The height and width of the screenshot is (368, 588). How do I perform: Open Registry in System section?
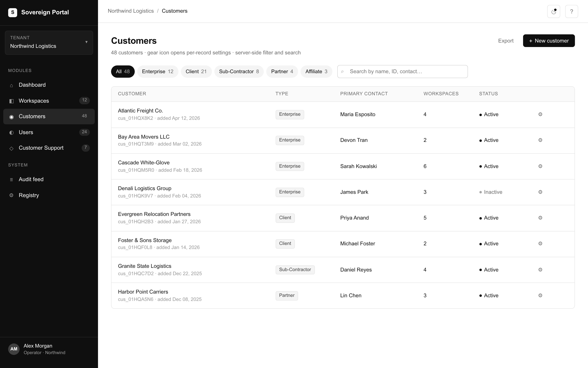pyautogui.click(x=49, y=195)
